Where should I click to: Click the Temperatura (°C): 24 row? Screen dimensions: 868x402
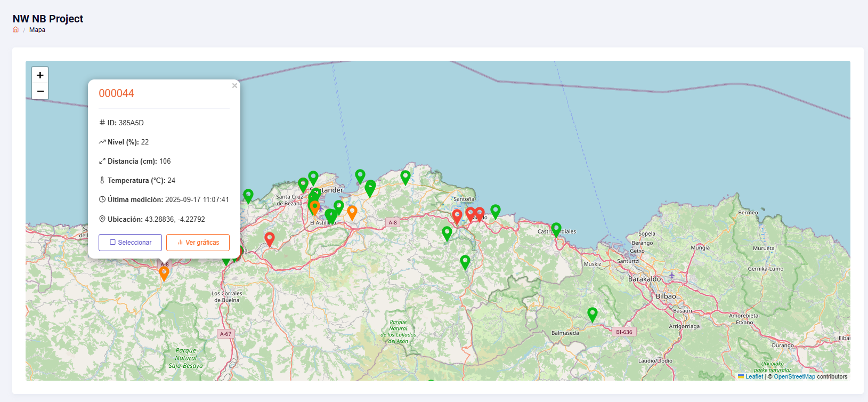click(137, 180)
